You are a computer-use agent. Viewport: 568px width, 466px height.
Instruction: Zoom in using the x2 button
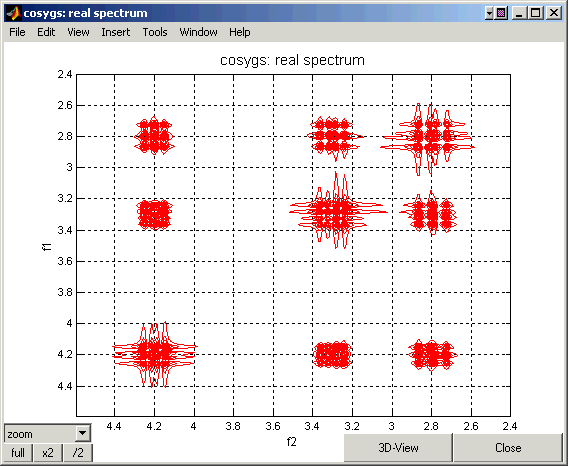(48, 453)
